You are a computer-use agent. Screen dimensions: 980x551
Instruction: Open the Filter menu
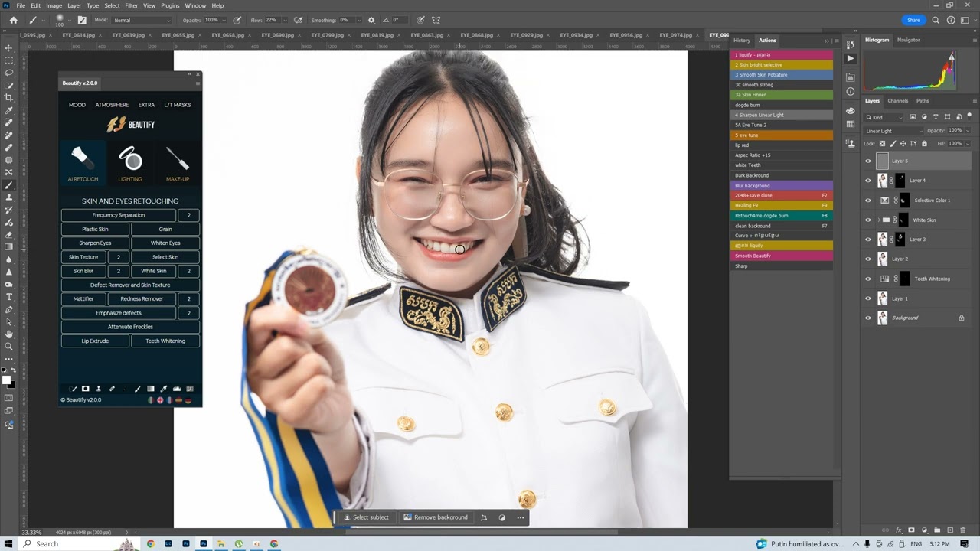(x=132, y=5)
